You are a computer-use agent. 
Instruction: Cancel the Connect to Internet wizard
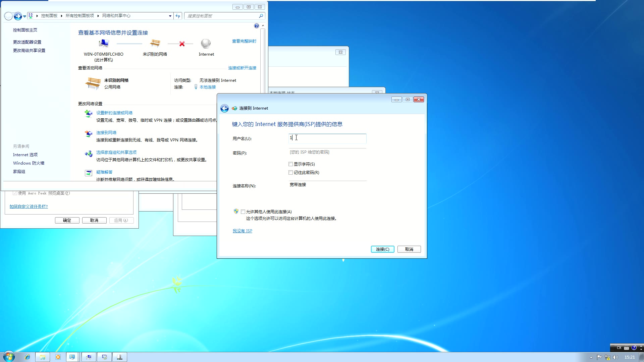tap(409, 249)
